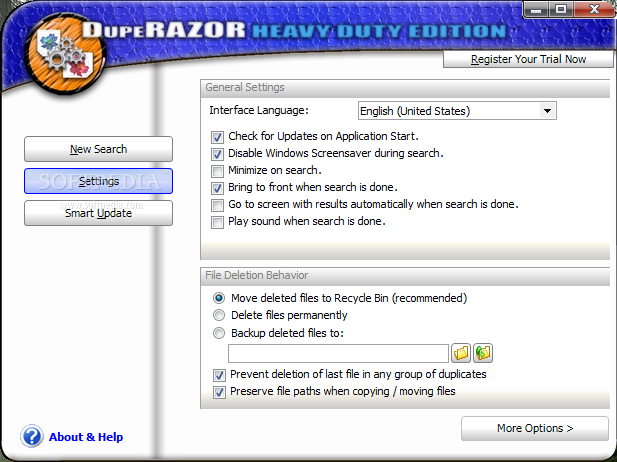Browse for backup folder with yellow folder icon

pos(461,353)
